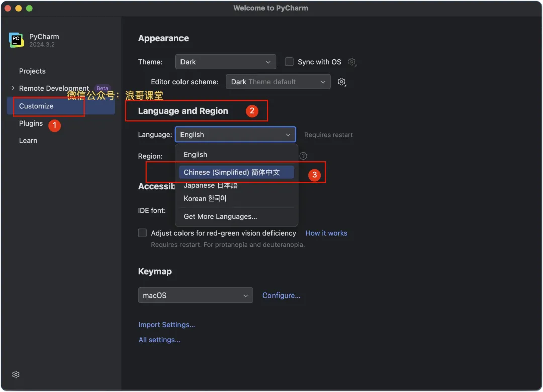Click the Requires restart note
This screenshot has height=392, width=543.
[329, 135]
